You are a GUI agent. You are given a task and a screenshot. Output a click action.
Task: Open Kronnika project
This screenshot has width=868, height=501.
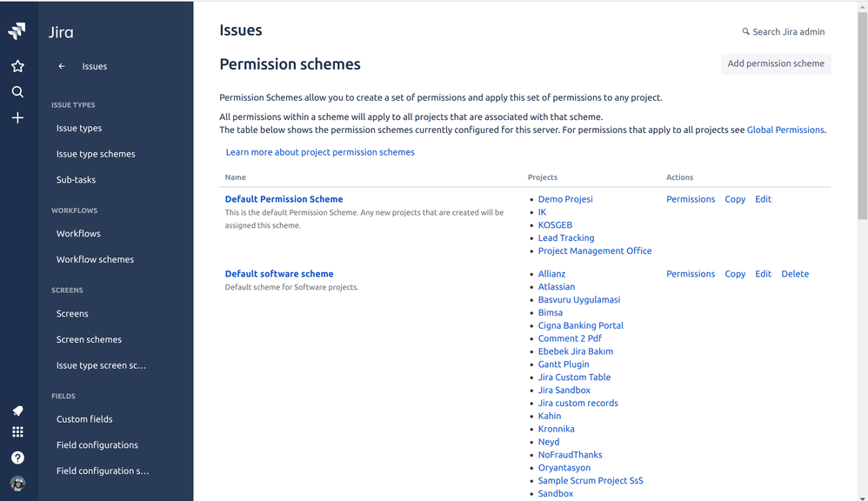coord(557,429)
